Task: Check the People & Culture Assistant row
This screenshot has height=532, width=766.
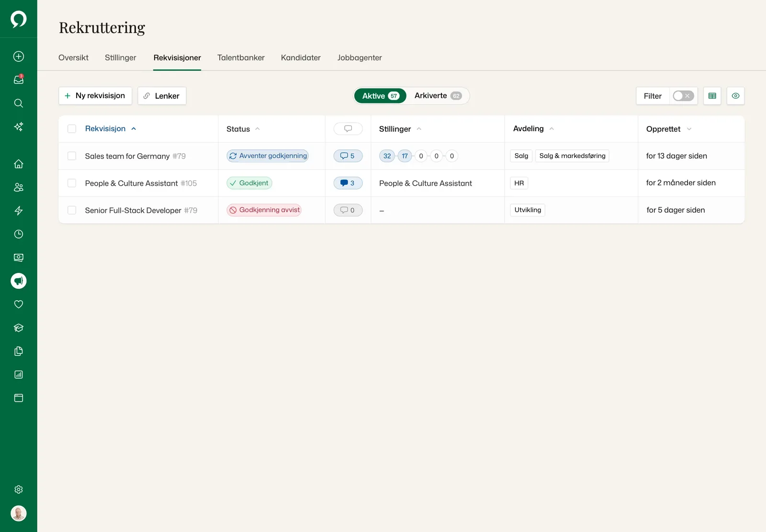Action: pos(72,183)
